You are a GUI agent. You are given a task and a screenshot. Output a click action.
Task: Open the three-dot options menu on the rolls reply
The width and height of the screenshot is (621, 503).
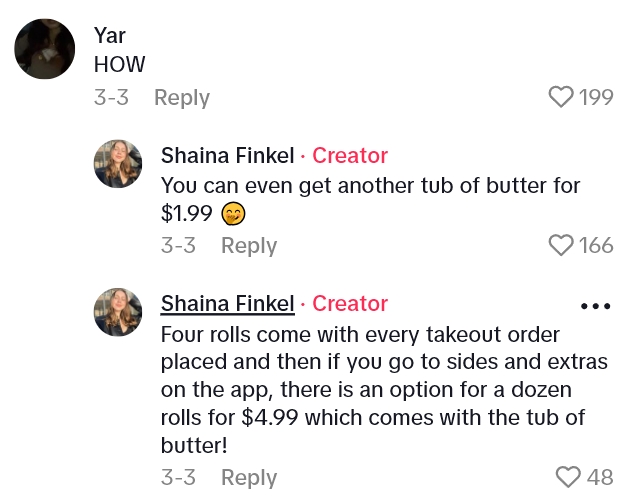coord(595,306)
